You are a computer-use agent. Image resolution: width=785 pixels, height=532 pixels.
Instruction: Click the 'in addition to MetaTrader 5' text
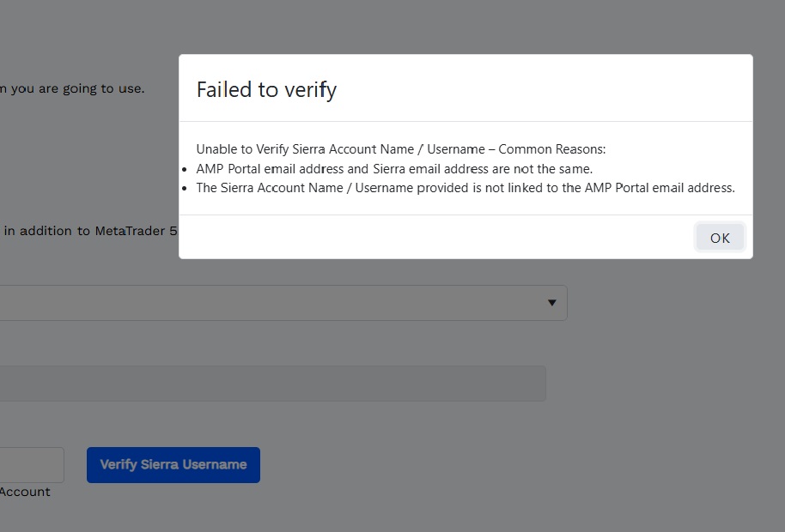[x=90, y=231]
